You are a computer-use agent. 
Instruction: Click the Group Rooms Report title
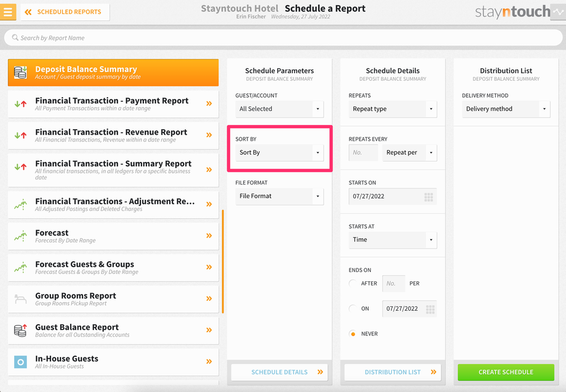(x=76, y=295)
